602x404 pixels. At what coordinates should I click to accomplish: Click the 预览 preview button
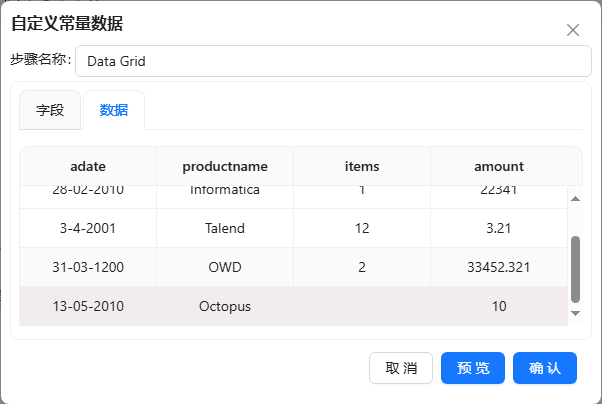[x=473, y=368]
